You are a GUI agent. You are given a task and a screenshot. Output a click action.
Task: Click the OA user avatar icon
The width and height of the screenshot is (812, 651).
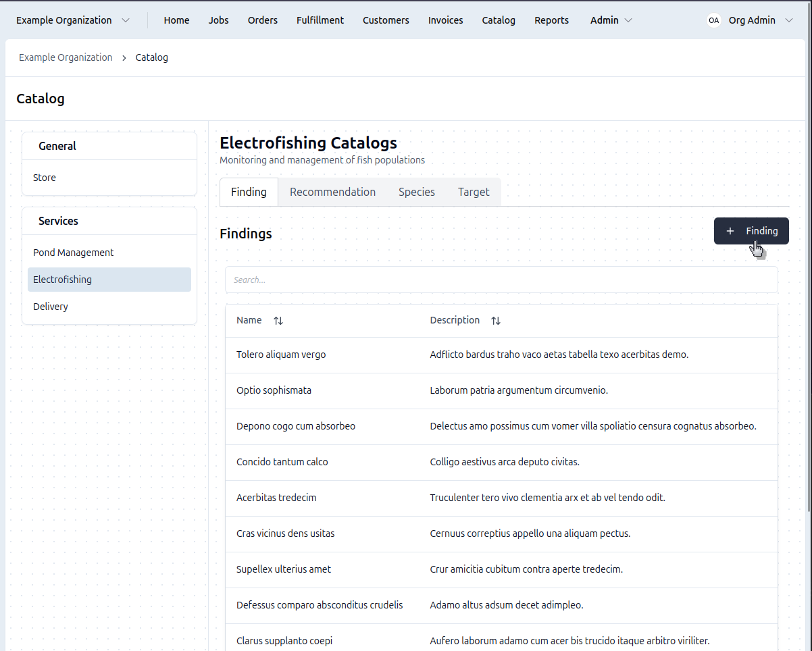tap(713, 20)
